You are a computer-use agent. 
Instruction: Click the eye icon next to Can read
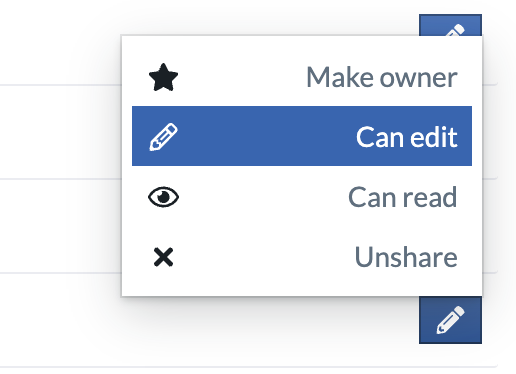point(163,197)
